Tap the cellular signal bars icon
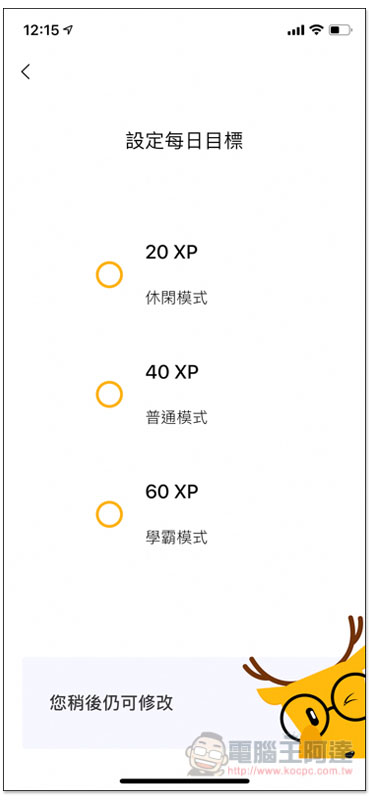This screenshot has height=800, width=369. click(296, 31)
